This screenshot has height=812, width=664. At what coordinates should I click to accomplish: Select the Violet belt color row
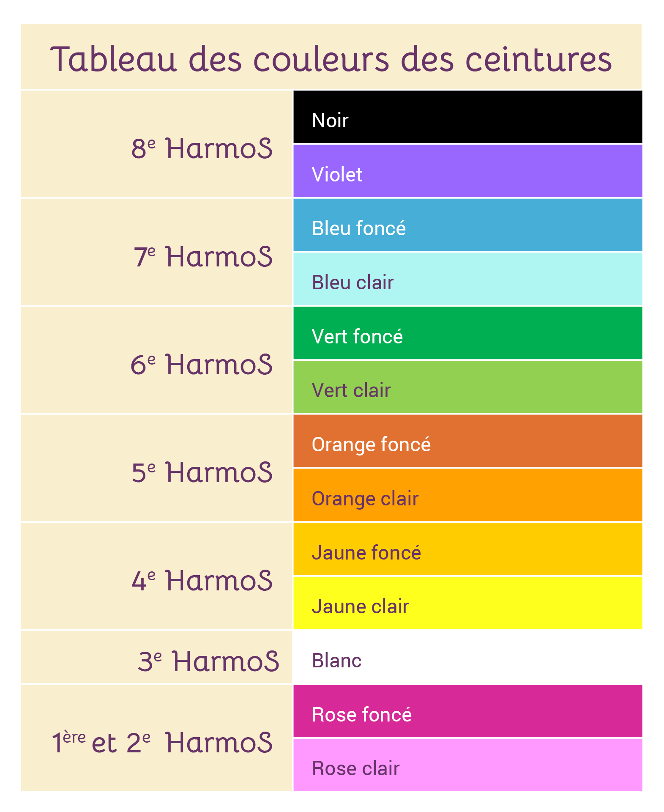point(467,171)
